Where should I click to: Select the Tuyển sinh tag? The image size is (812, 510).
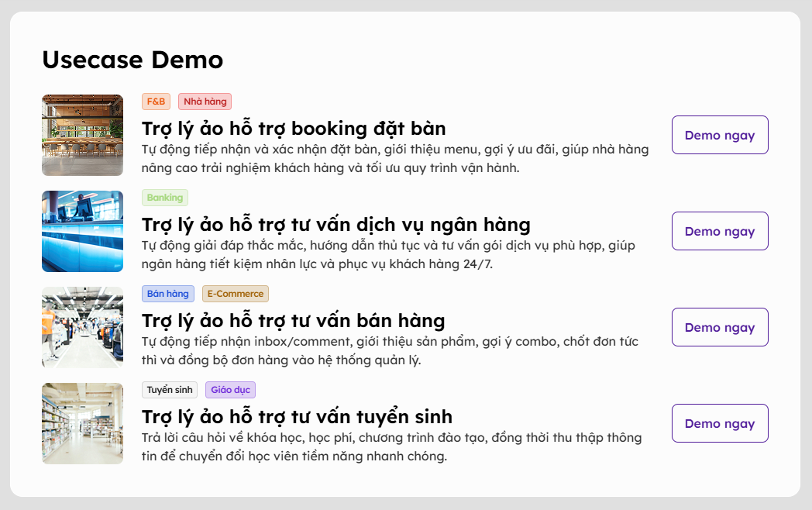coord(170,390)
